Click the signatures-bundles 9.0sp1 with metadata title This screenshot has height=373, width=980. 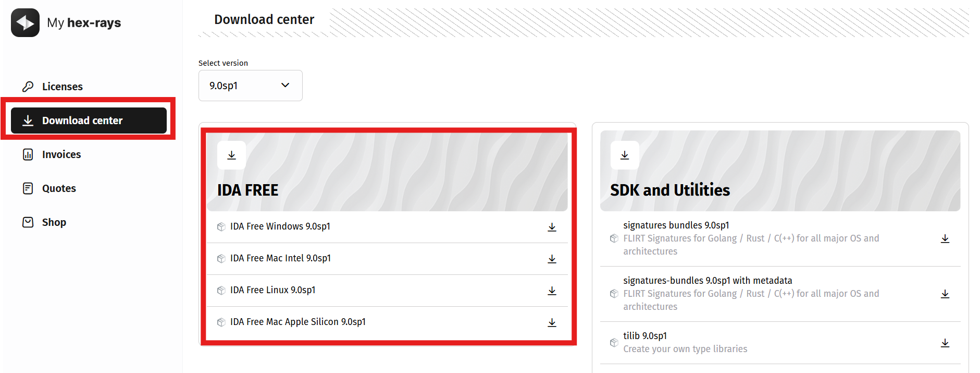(708, 281)
